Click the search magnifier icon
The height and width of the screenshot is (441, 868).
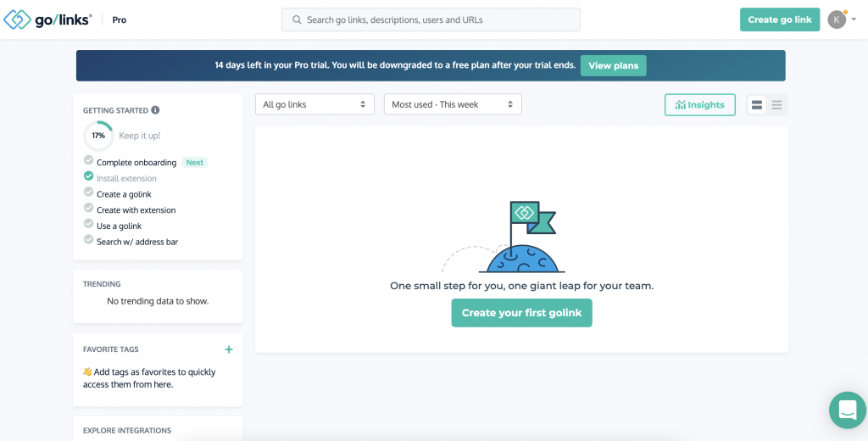click(298, 20)
